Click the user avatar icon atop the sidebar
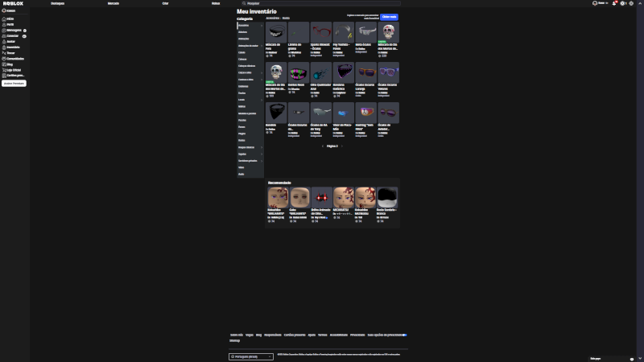The image size is (644, 362). pos(4,10)
